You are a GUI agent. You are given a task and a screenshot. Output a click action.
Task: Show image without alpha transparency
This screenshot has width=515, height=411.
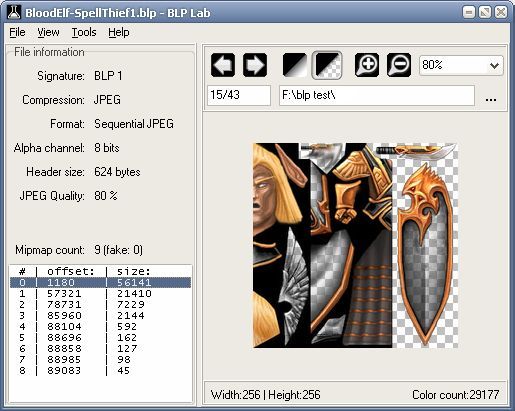(295, 65)
